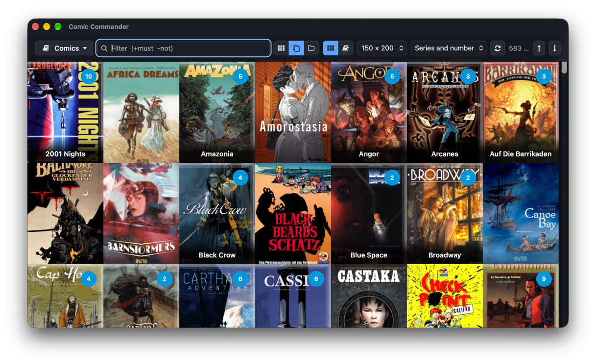The height and width of the screenshot is (364, 596).
Task: Open the Angor series cover
Action: tap(369, 112)
